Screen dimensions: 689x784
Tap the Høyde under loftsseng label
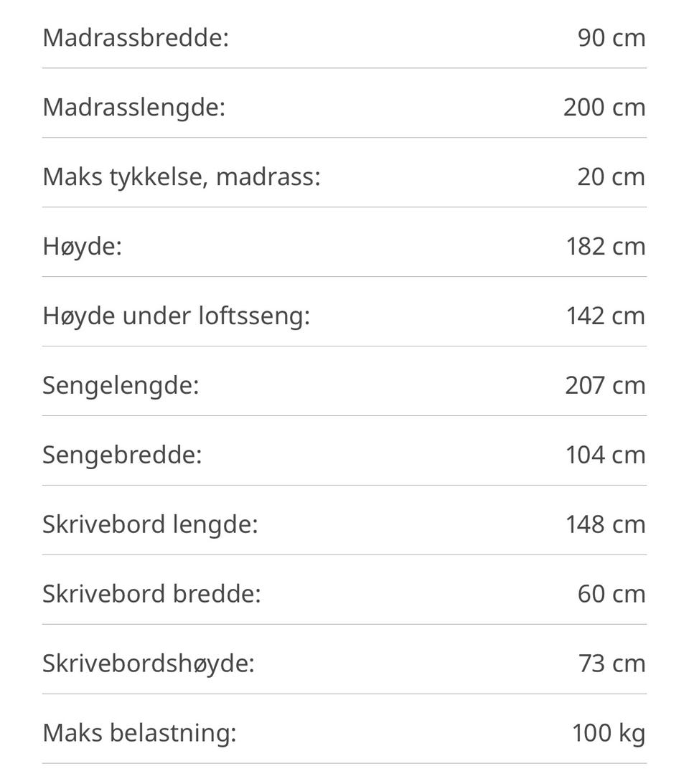click(x=176, y=316)
